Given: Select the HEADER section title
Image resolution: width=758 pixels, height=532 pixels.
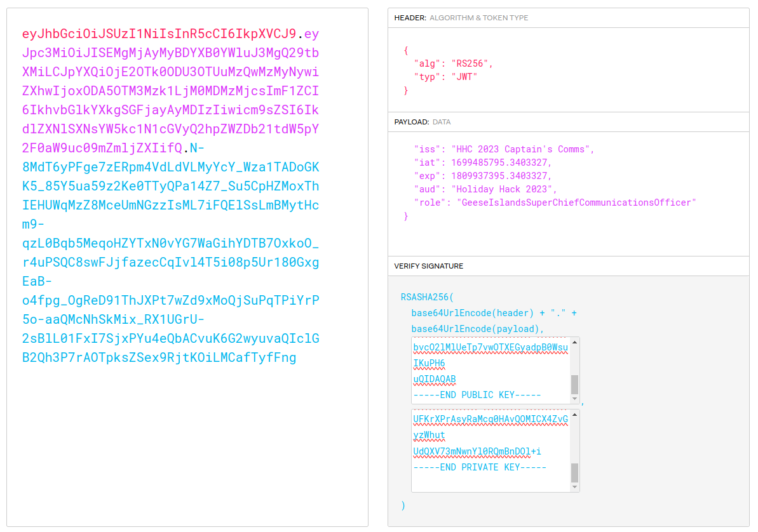Looking at the screenshot, I should pos(410,18).
